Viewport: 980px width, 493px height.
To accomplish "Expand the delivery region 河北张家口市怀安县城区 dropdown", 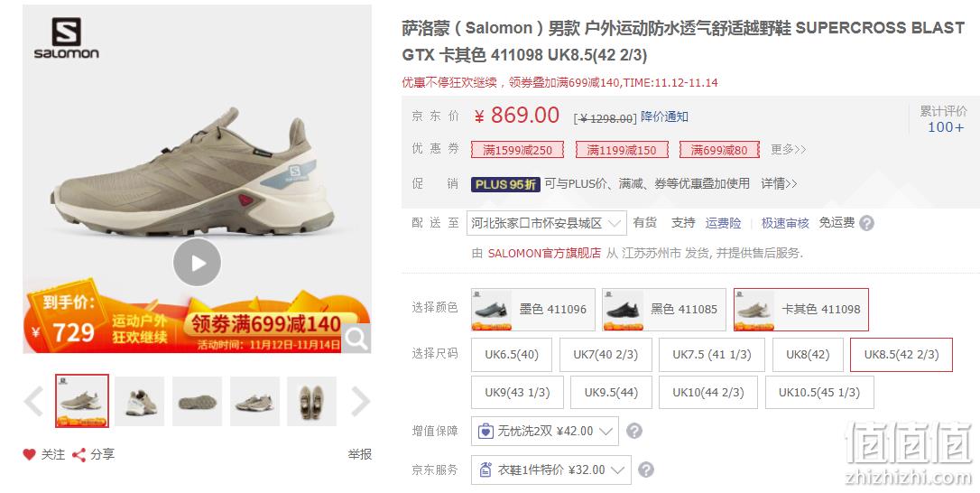I will coord(546,223).
